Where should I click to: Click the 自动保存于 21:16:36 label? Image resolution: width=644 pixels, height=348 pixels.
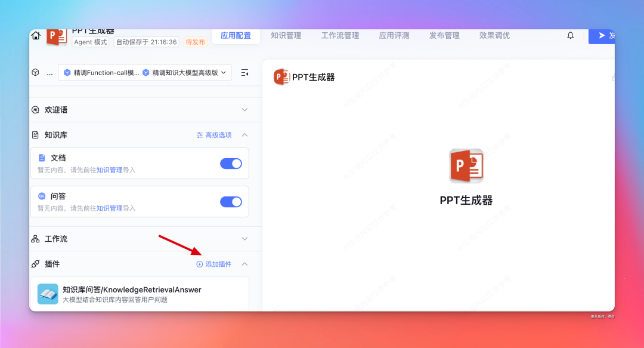(146, 42)
